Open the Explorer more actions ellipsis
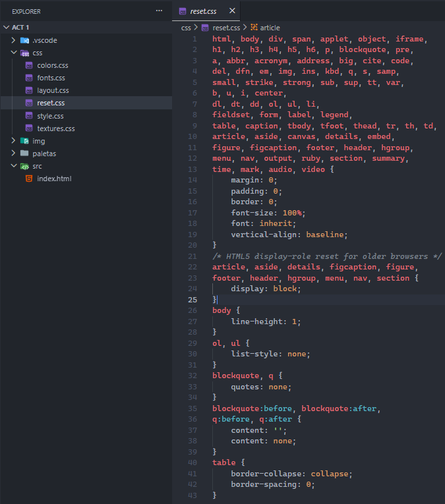Viewport: 445px width, 504px height. tap(158, 11)
